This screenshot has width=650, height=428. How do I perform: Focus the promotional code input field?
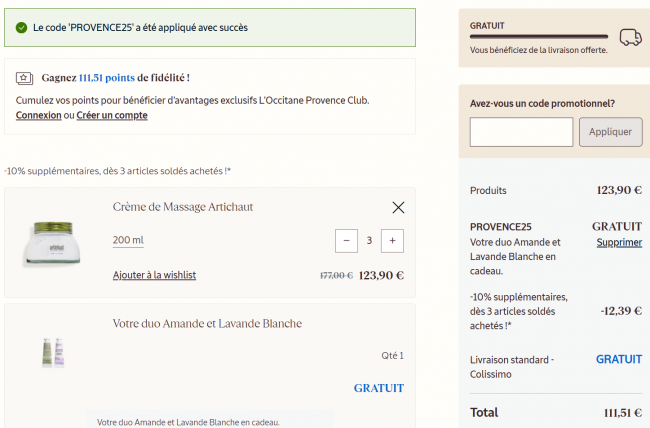(521, 132)
